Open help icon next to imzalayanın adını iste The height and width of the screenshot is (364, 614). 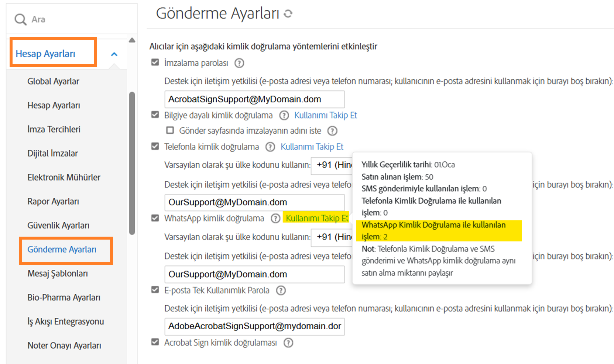(332, 131)
